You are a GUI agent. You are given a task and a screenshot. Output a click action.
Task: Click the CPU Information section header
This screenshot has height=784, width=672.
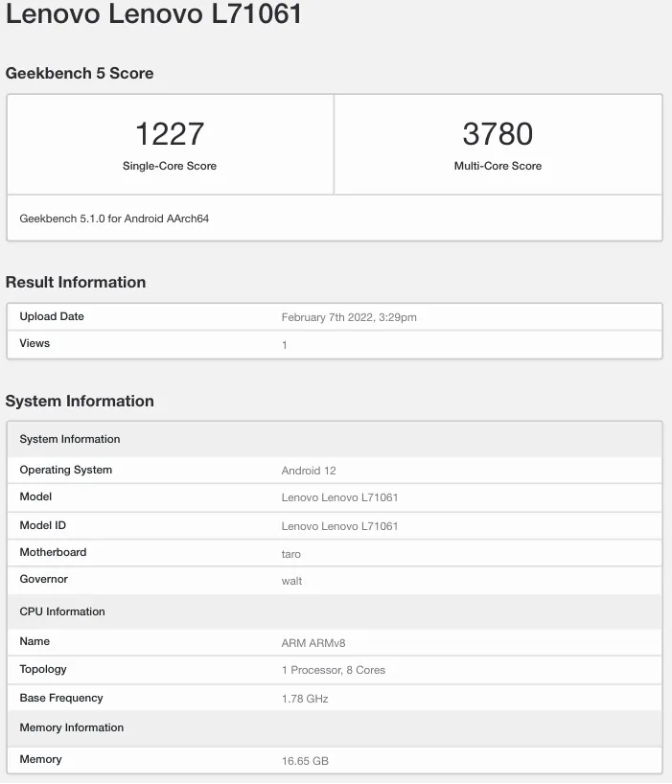[62, 611]
